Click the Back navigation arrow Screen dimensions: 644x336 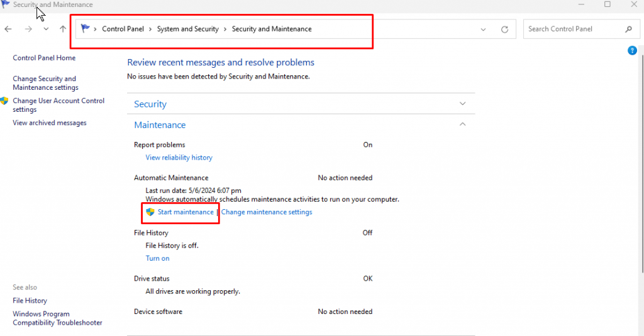(8, 29)
